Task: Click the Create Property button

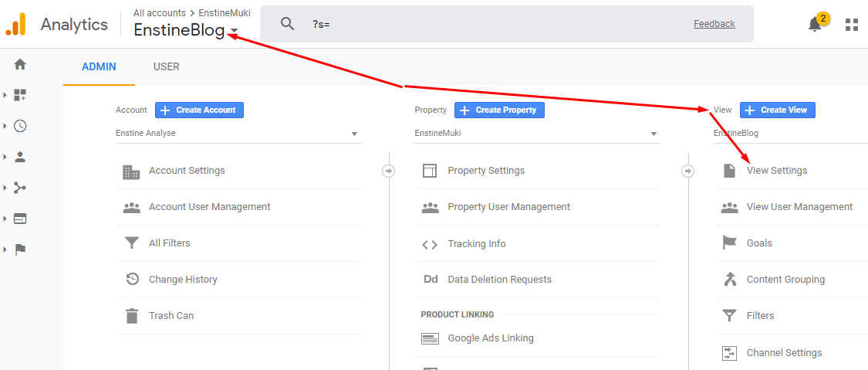Action: (499, 110)
